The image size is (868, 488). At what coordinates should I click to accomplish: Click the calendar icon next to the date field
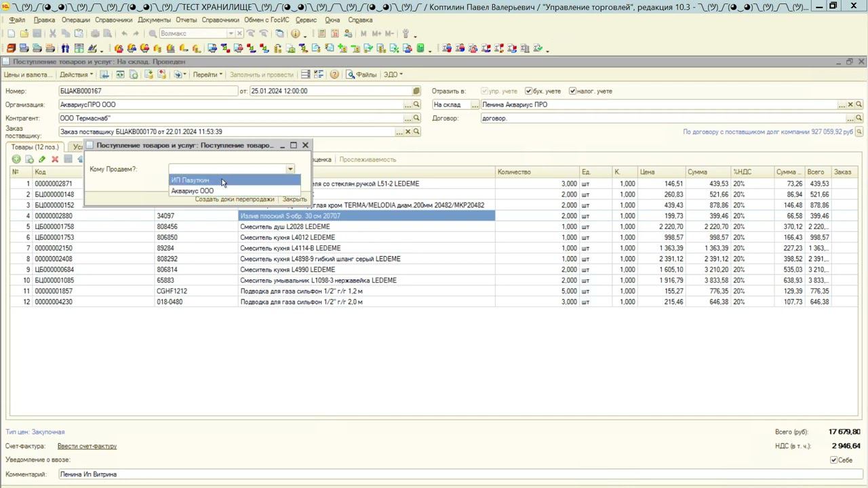(416, 91)
